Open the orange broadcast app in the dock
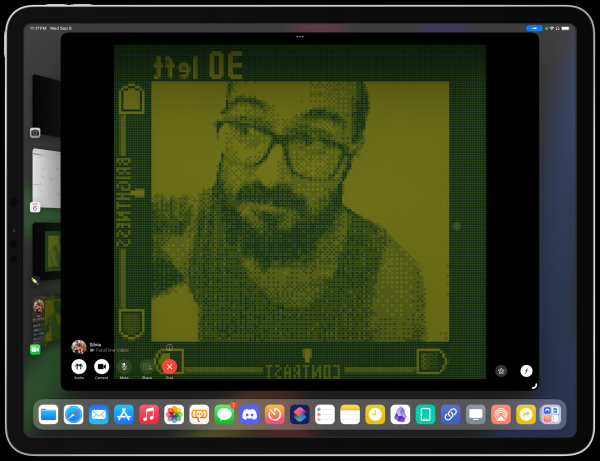The width and height of the screenshot is (600, 461). coord(501,415)
